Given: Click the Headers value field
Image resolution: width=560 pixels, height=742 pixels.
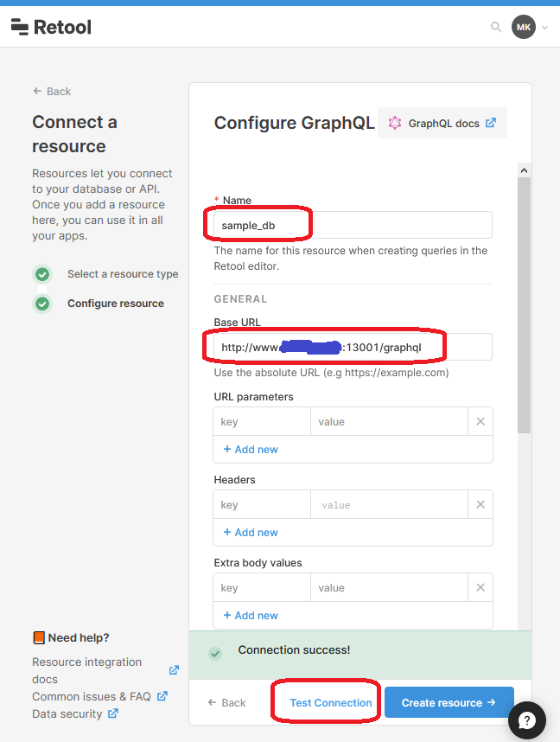Looking at the screenshot, I should tap(389, 505).
